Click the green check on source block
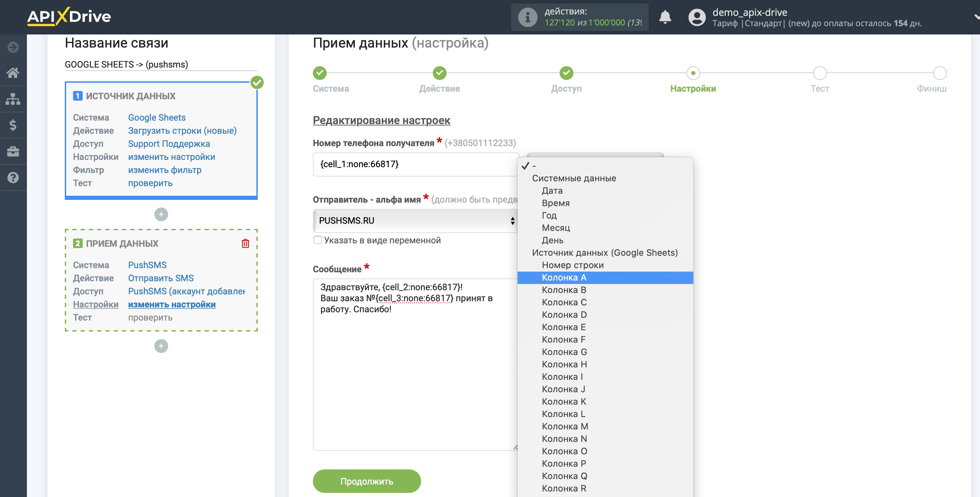 257,82
